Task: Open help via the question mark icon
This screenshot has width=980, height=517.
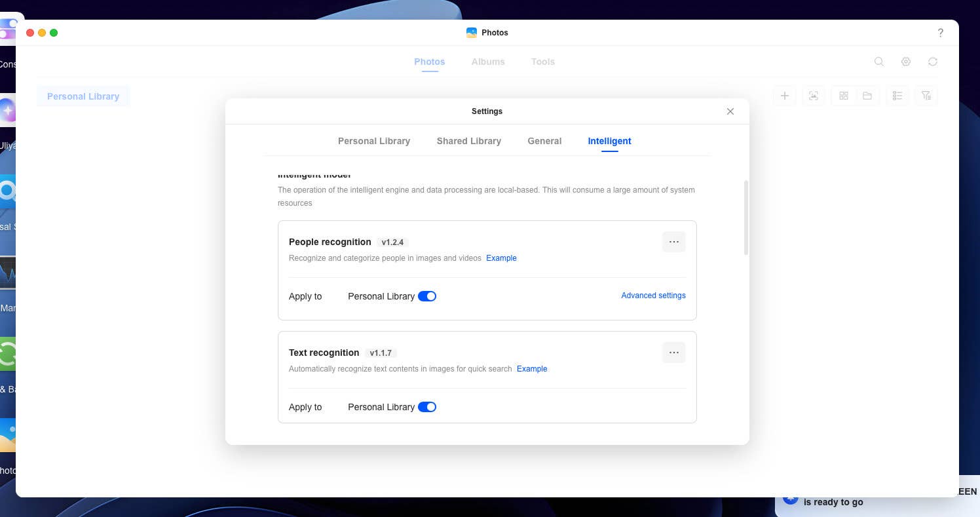Action: coord(941,33)
